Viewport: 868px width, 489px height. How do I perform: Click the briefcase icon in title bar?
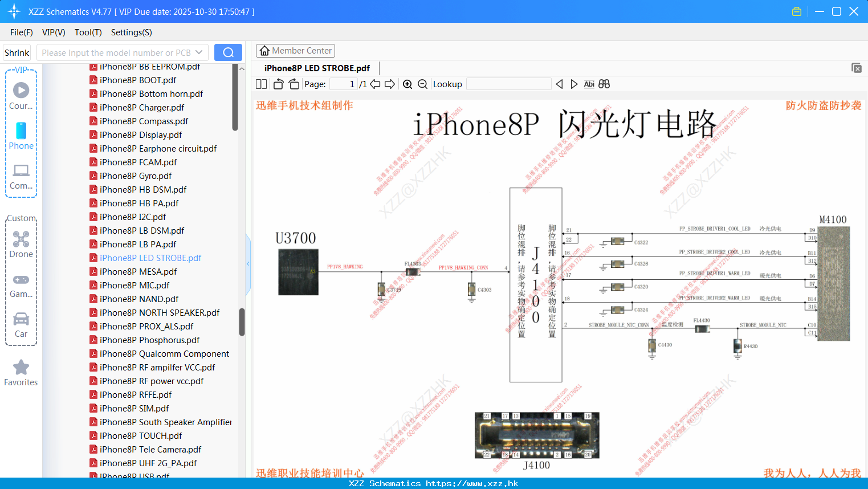pos(797,11)
